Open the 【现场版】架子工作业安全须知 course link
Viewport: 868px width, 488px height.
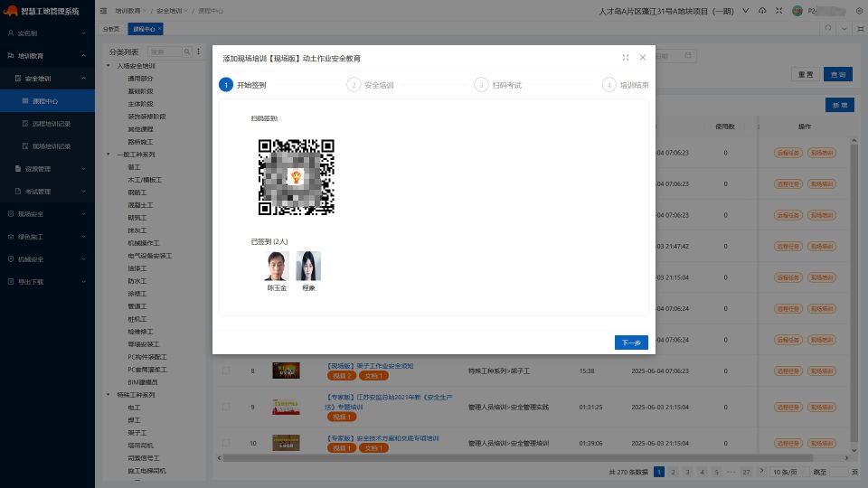[x=369, y=366]
